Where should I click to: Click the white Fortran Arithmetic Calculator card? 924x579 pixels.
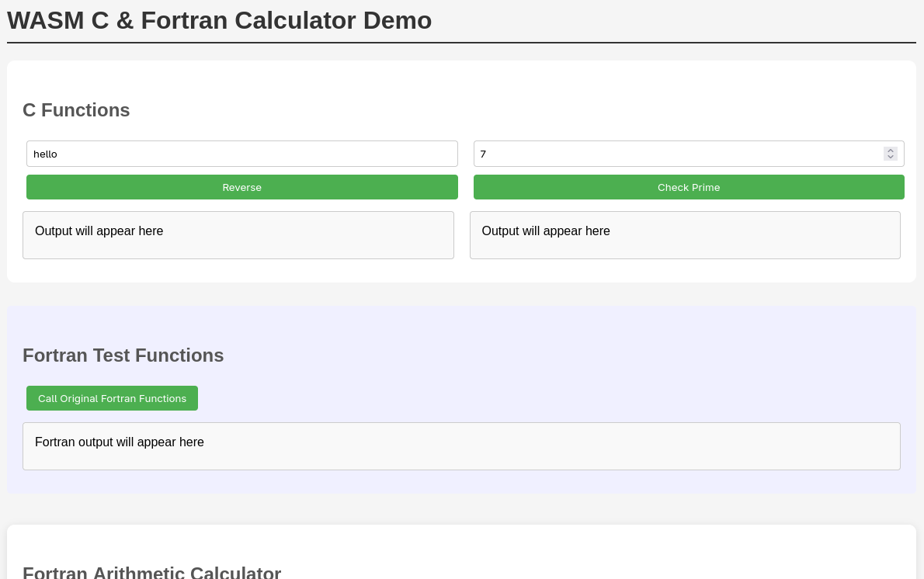pyautogui.click(x=461, y=543)
